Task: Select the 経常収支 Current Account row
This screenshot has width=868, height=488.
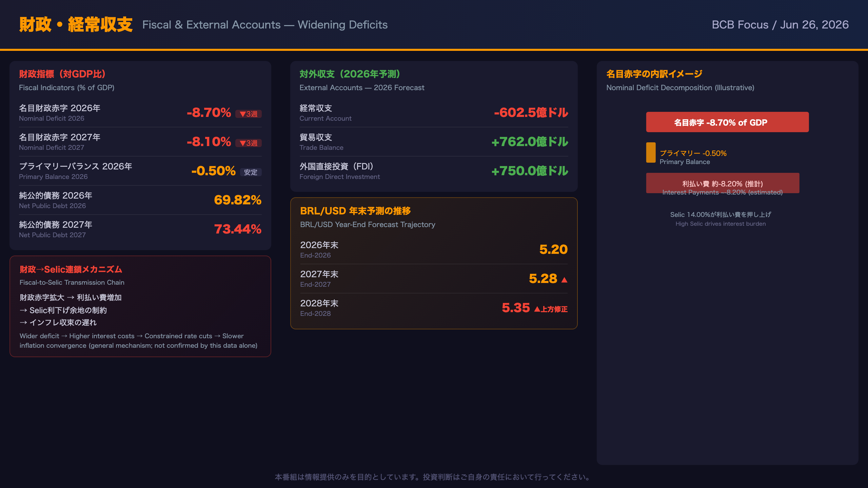Action: point(434,113)
